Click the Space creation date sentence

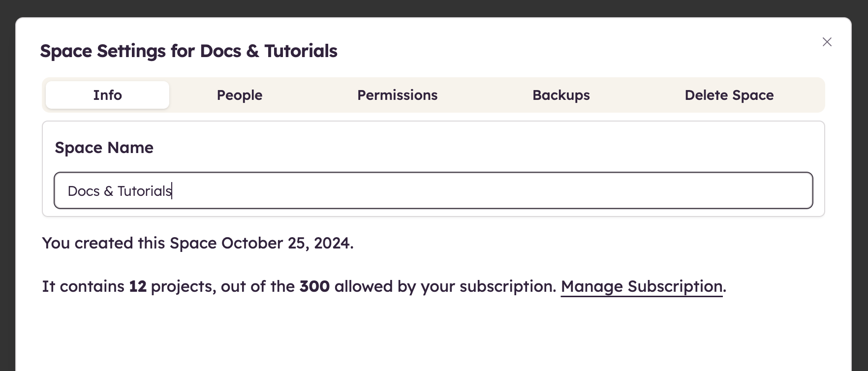pyautogui.click(x=197, y=243)
